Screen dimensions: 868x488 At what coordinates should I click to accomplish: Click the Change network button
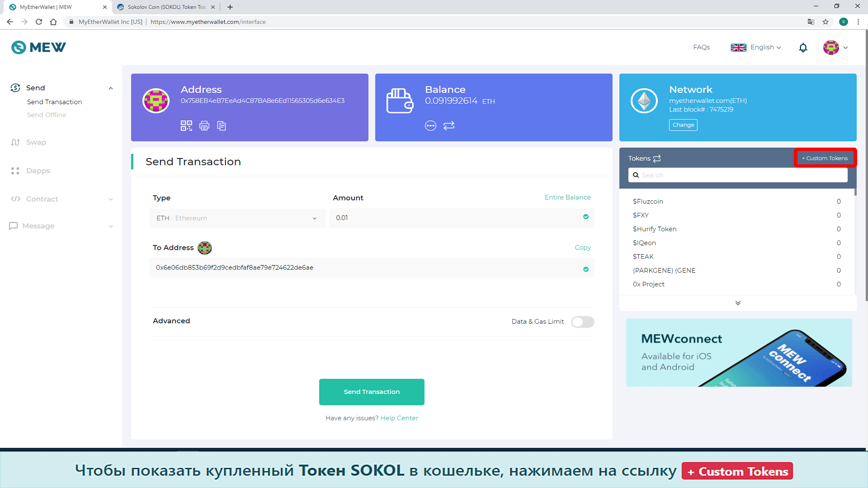pos(683,125)
